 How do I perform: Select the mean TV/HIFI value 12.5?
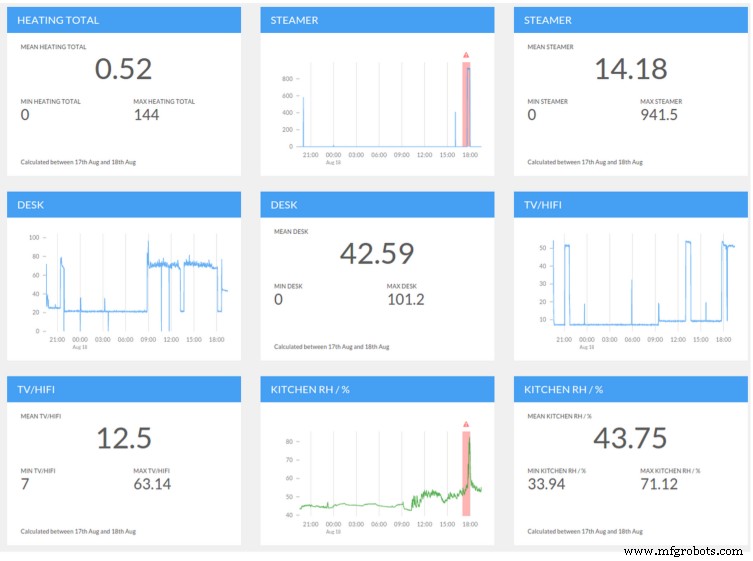(124, 438)
